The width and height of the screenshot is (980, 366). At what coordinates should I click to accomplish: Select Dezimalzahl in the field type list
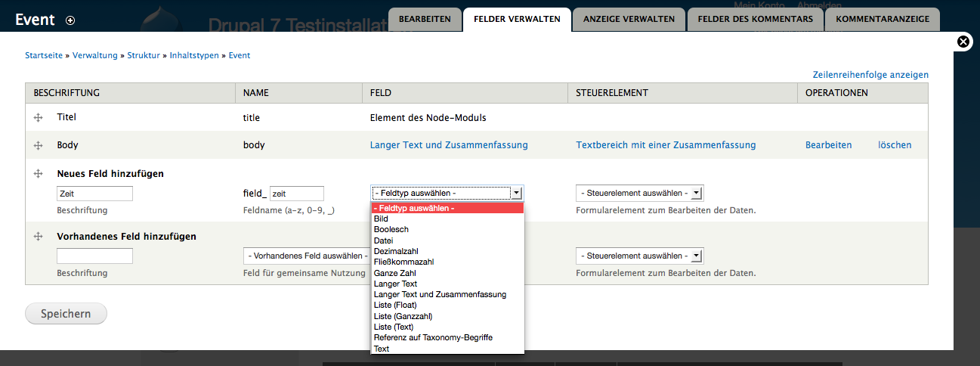coord(396,251)
